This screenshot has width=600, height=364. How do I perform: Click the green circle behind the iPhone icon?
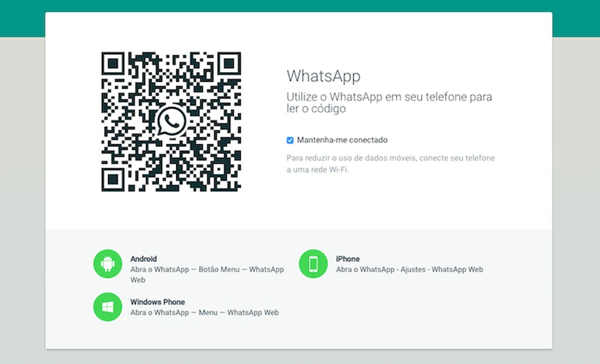click(313, 263)
